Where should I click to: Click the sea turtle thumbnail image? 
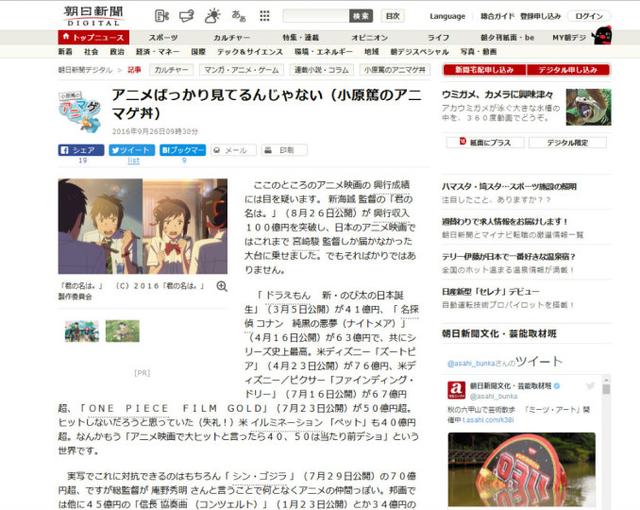click(589, 107)
